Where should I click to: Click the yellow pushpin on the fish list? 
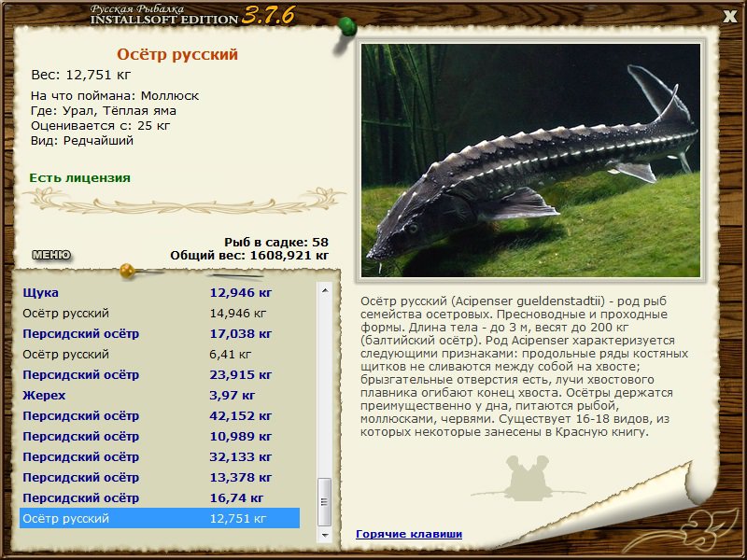tap(127, 271)
